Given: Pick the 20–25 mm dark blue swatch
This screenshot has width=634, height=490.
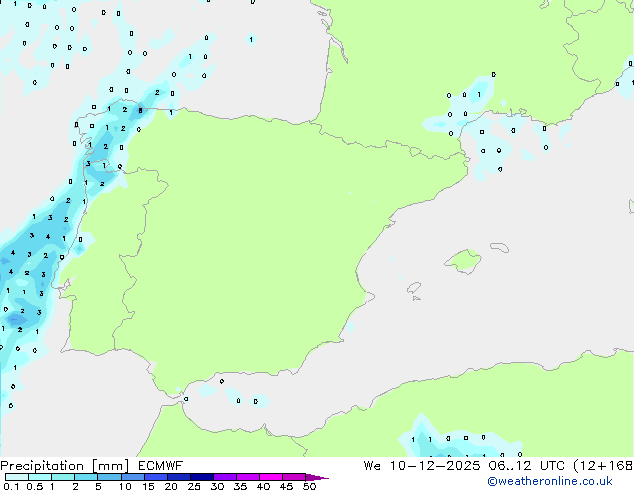Looking at the screenshot, I should [179, 477].
